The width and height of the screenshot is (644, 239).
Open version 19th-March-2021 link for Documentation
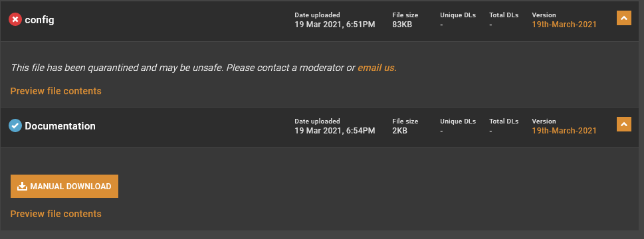point(564,131)
